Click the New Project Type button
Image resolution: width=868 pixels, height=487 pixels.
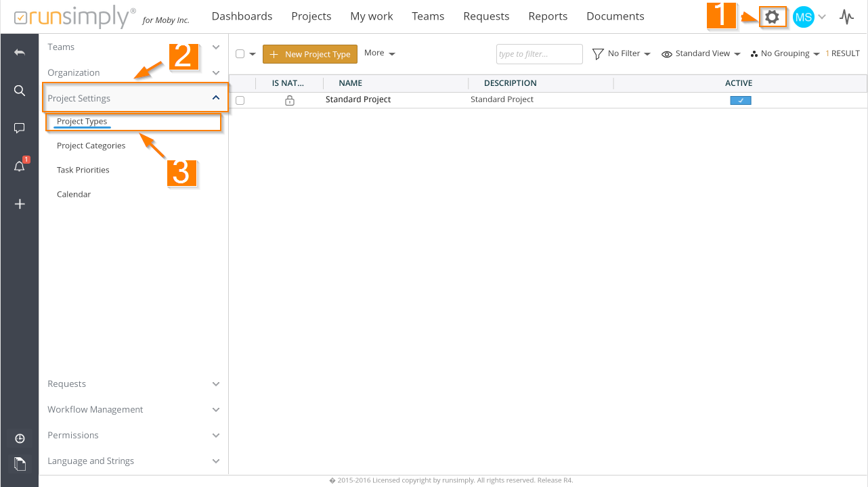click(x=310, y=54)
